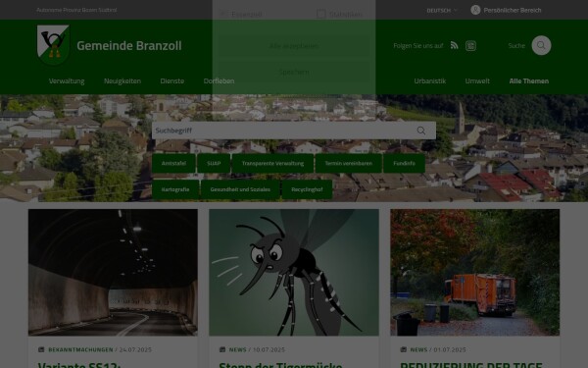This screenshot has width=588, height=368.
Task: Toggle the Statistiken cookie checkbox
Action: coord(321,14)
